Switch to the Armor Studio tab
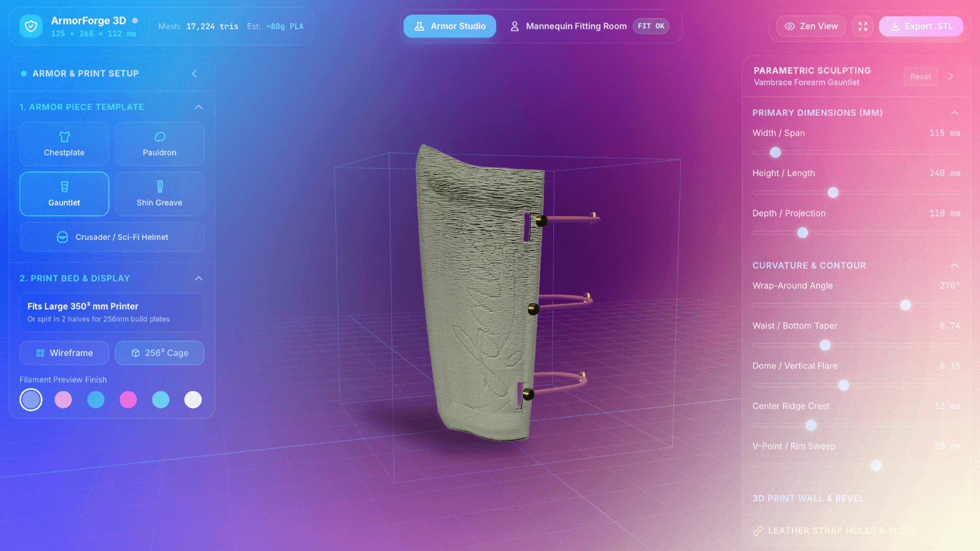This screenshot has height=551, width=980. [x=450, y=26]
